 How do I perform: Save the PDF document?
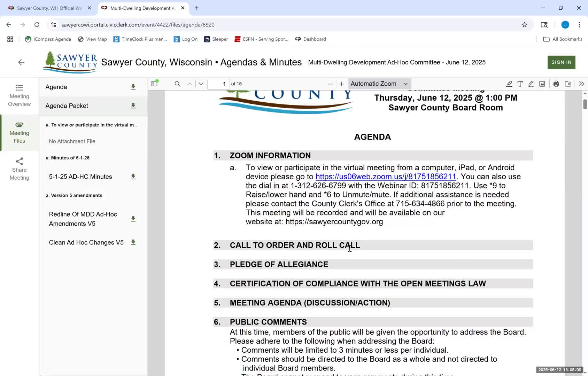tap(568, 84)
